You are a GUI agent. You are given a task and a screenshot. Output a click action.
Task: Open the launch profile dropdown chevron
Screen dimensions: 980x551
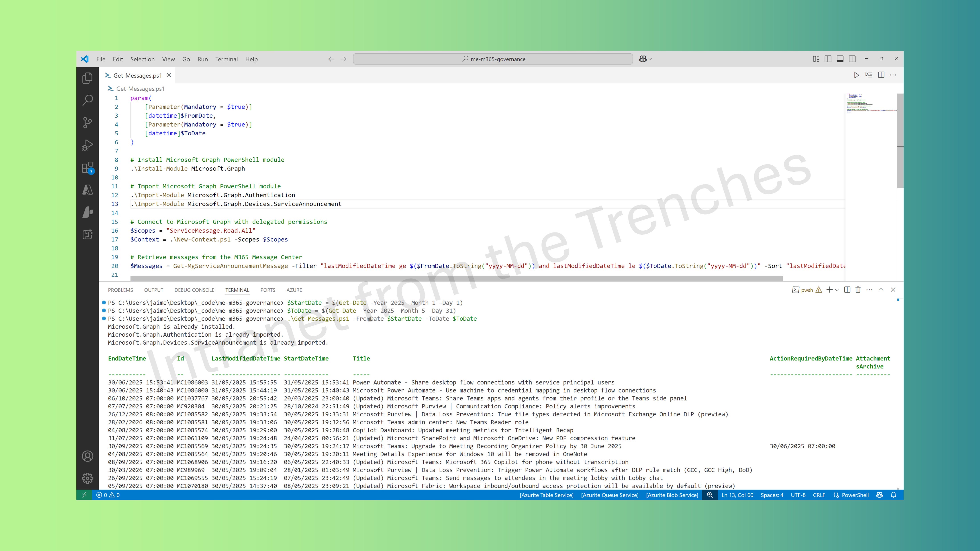(837, 290)
